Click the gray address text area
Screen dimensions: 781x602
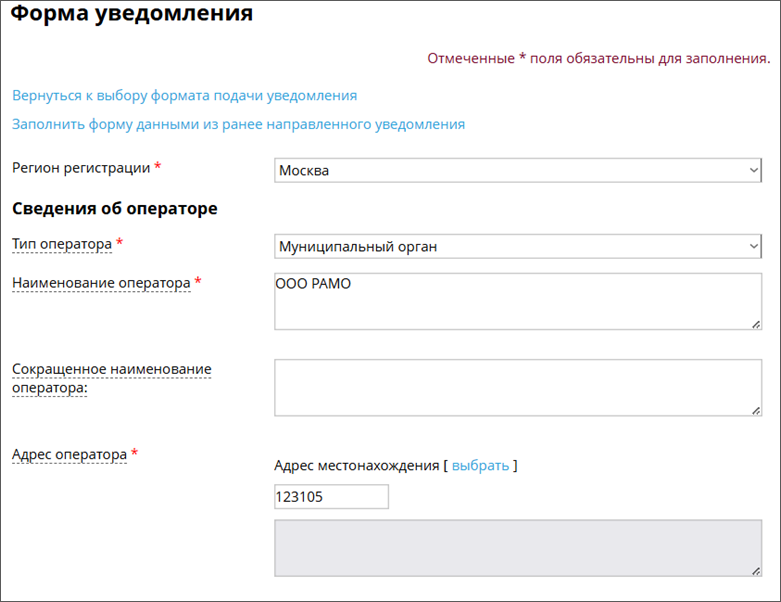coord(518,548)
